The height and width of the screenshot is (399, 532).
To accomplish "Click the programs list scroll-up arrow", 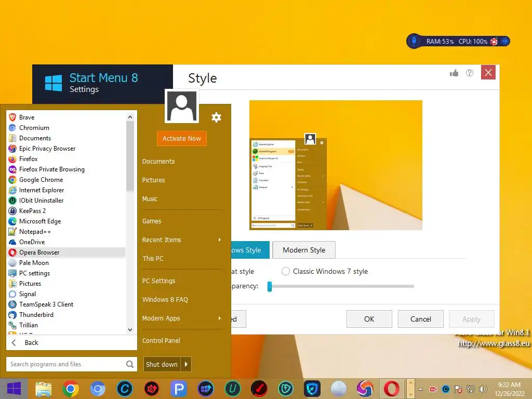I will (x=130, y=117).
